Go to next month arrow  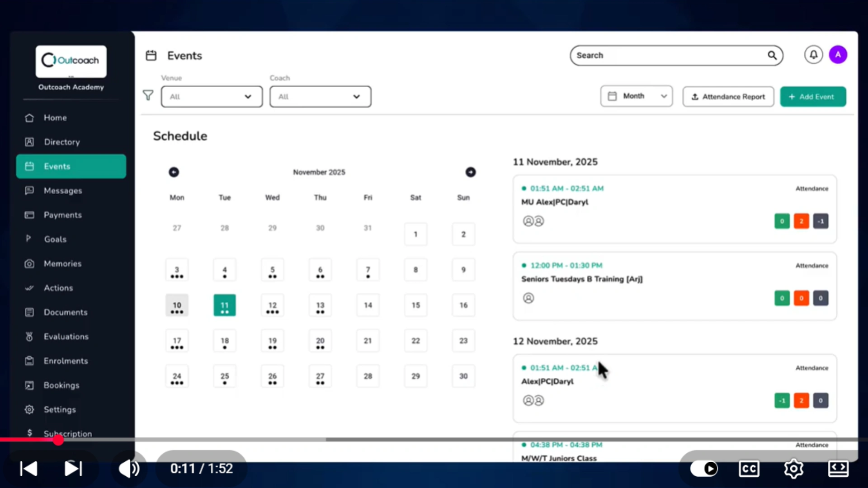click(x=471, y=172)
